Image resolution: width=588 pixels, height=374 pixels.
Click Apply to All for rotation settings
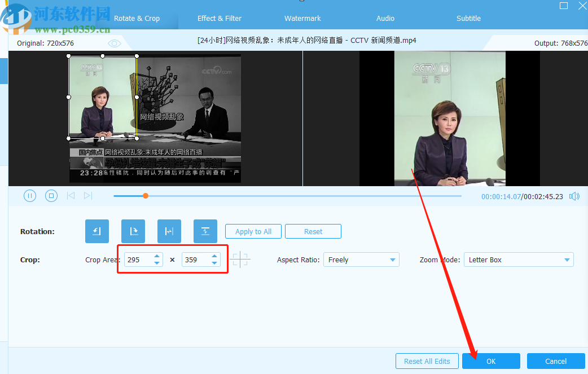pyautogui.click(x=253, y=231)
